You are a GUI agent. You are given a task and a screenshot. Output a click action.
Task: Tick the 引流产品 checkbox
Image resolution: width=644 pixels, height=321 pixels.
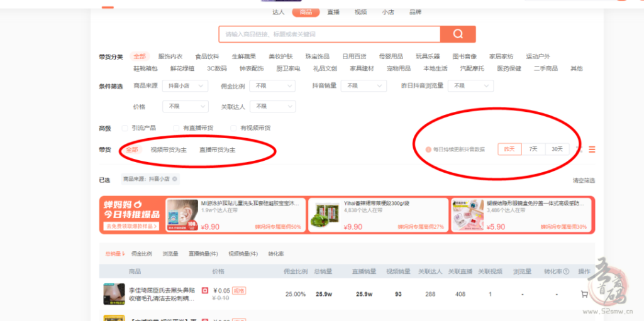tap(125, 128)
